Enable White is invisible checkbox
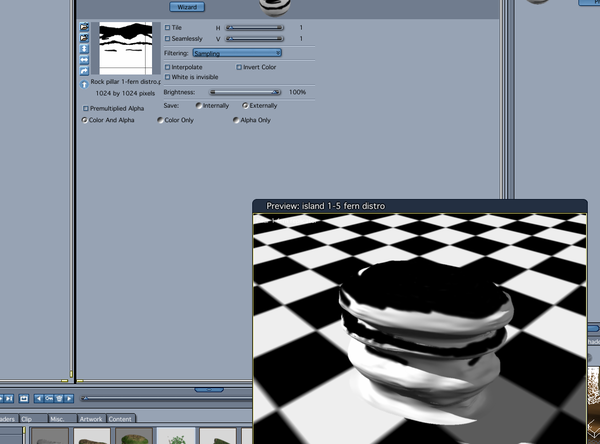The height and width of the screenshot is (444, 600). pos(167,77)
